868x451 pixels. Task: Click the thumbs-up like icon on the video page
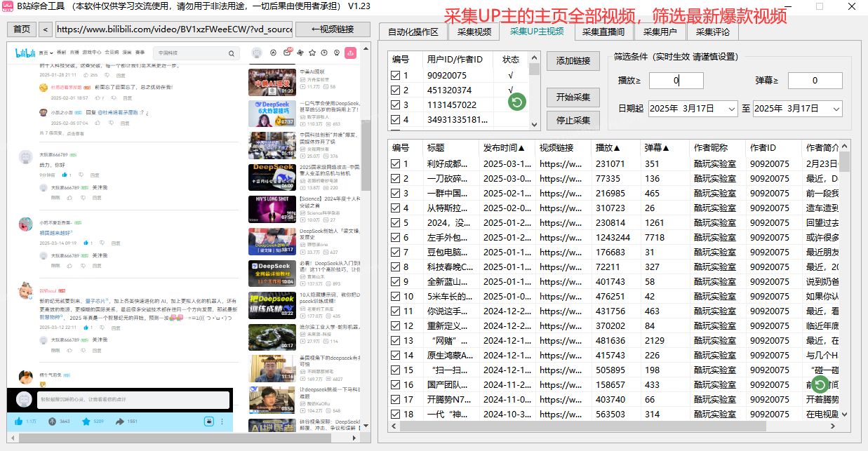18,422
